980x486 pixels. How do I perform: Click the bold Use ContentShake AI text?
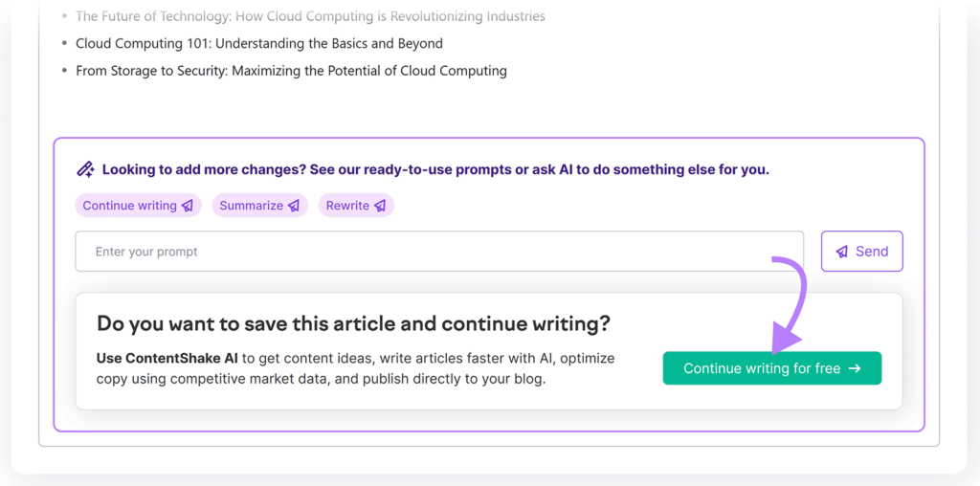(167, 359)
